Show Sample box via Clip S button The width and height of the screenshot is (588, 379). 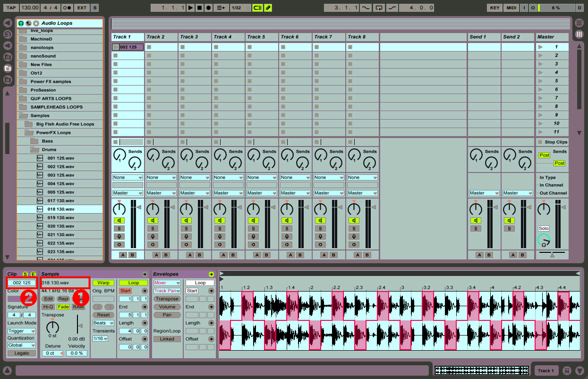pyautogui.click(x=26, y=274)
